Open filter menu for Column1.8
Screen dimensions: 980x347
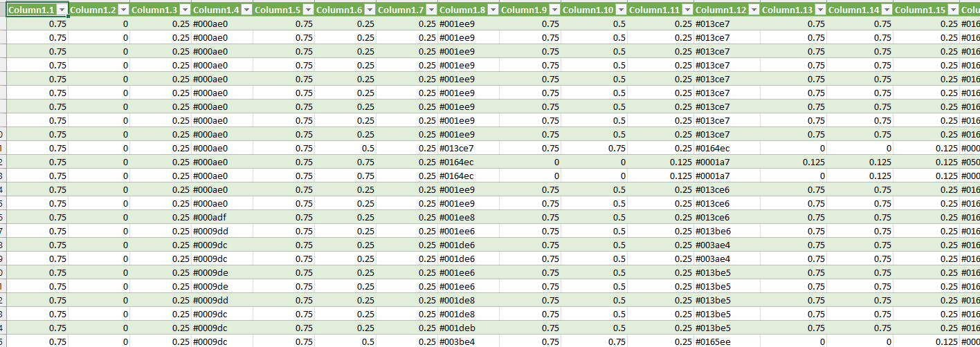493,10
